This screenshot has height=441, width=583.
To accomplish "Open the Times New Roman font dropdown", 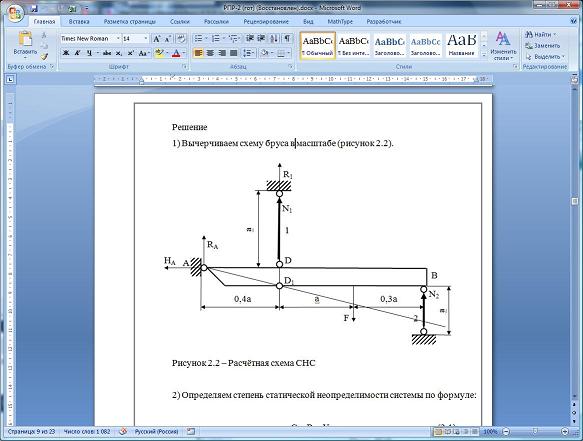I will pyautogui.click(x=118, y=39).
